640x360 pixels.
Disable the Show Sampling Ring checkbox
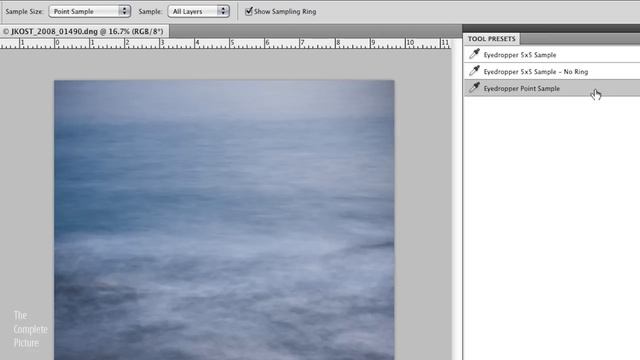(x=249, y=11)
